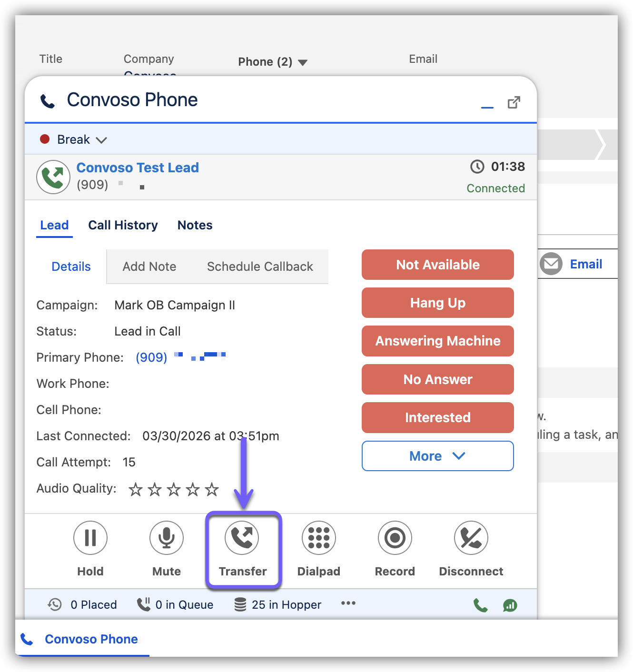633x672 pixels.
Task: Click the green phone icon in status bar
Action: [481, 605]
